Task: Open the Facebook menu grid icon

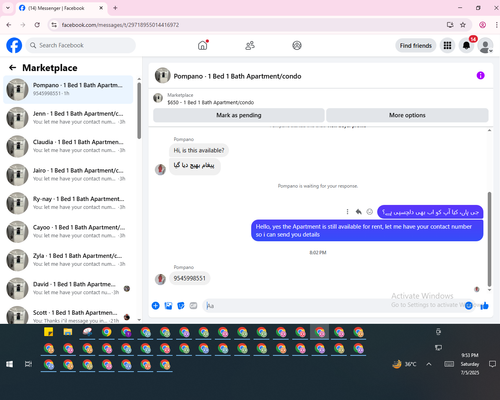Action: pyautogui.click(x=447, y=46)
